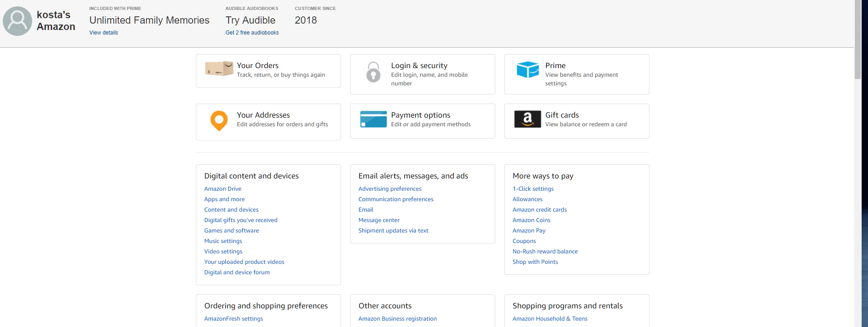Click the page vertical scrollbar
The image size is (868, 327).
click(x=858, y=41)
